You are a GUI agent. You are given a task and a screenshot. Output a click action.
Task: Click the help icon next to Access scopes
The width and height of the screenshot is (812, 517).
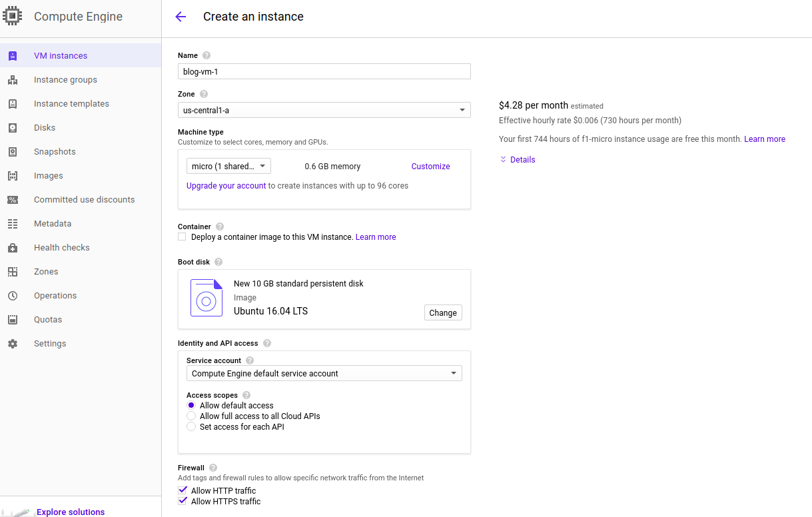(246, 395)
